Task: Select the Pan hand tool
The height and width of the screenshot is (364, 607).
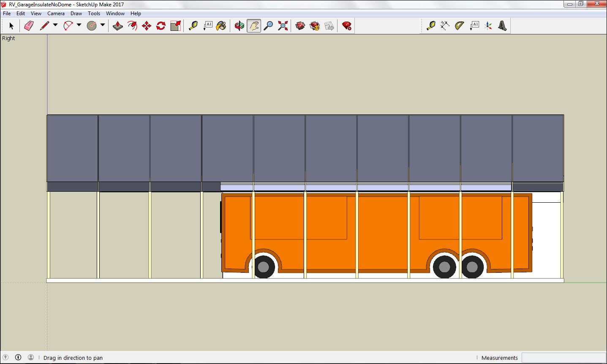Action: (253, 26)
